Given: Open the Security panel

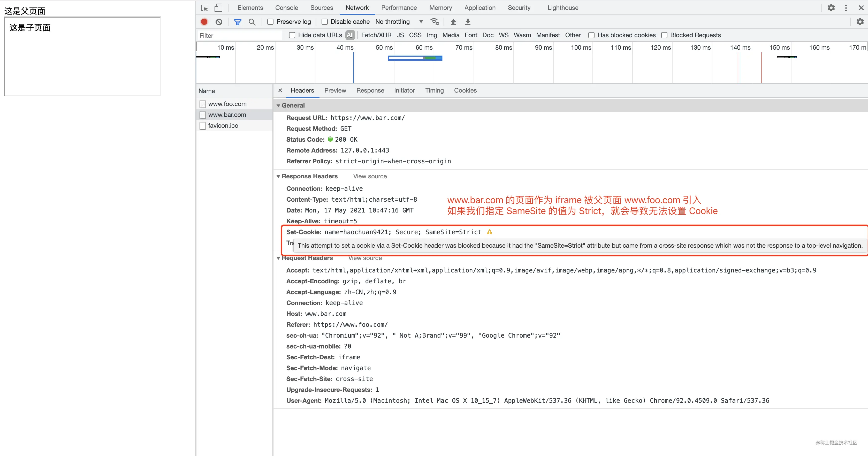Looking at the screenshot, I should click(519, 8).
